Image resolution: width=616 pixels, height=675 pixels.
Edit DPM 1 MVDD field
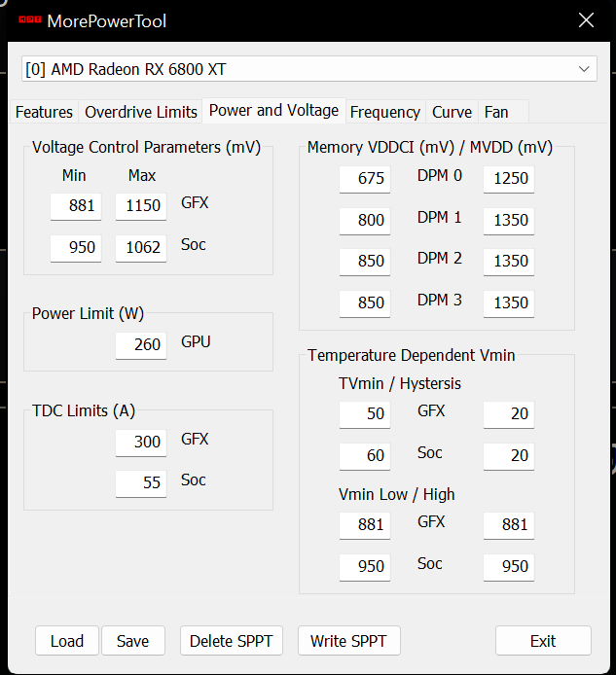[509, 221]
